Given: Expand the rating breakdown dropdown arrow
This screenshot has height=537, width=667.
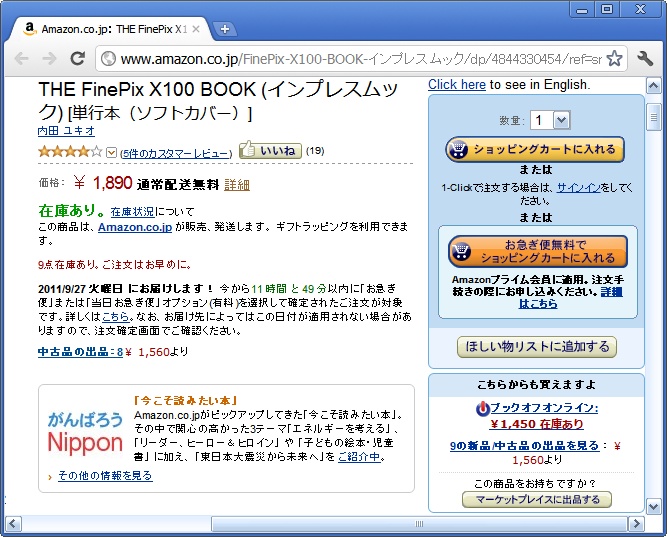Looking at the screenshot, I should [111, 152].
